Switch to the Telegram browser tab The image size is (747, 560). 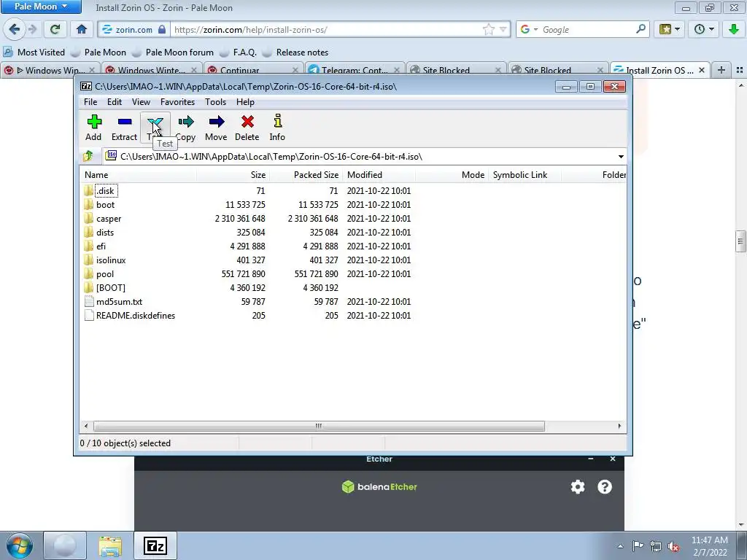[354, 70]
